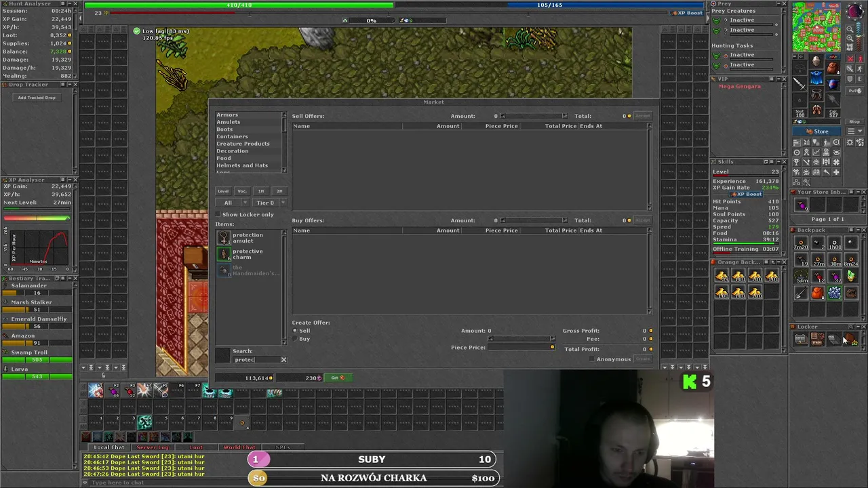Choose the Creature Products market category
Image resolution: width=868 pixels, height=488 pixels.
[243, 144]
